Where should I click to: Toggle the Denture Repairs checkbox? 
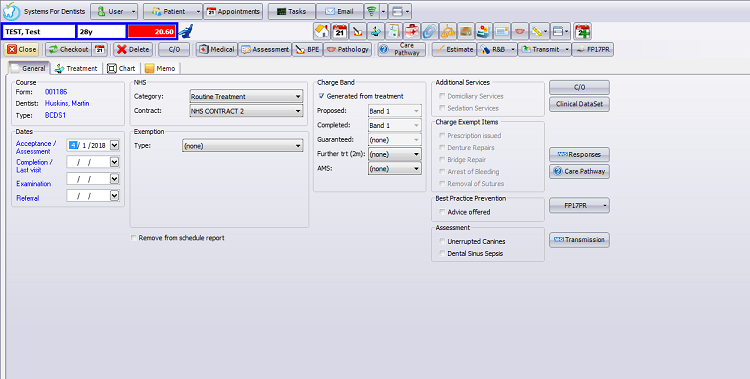tap(442, 148)
